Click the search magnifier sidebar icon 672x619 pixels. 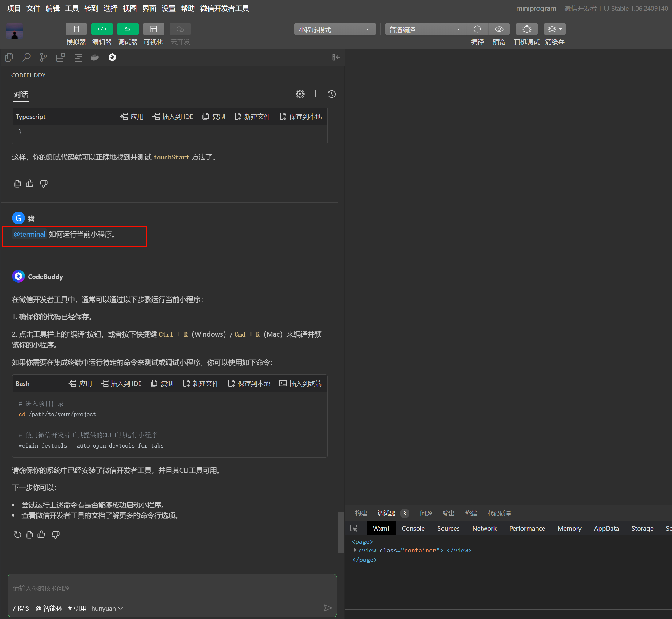26,58
